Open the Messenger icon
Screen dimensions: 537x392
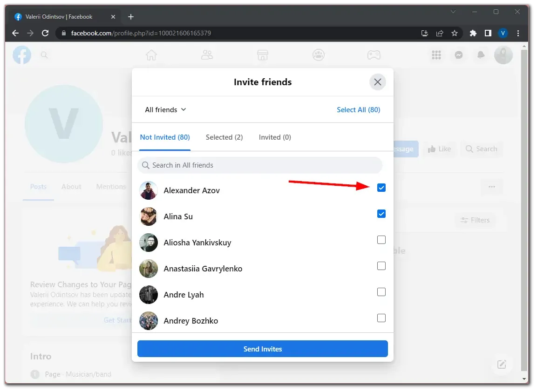tap(459, 55)
